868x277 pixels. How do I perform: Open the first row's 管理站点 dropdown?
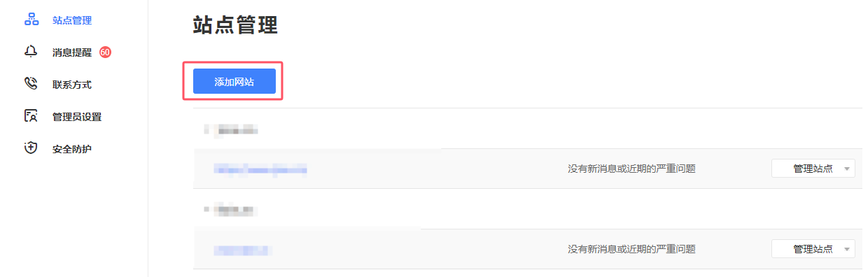(813, 169)
